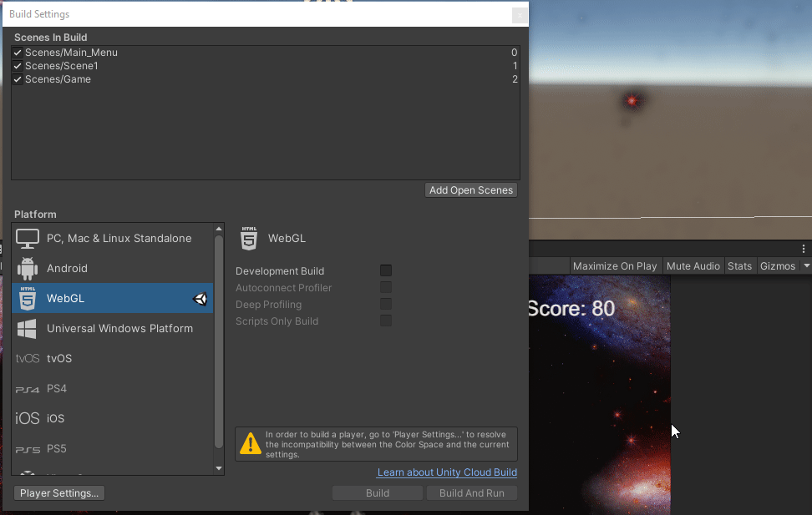Click the PS5 platform logo
The height and width of the screenshot is (515, 812).
click(28, 449)
